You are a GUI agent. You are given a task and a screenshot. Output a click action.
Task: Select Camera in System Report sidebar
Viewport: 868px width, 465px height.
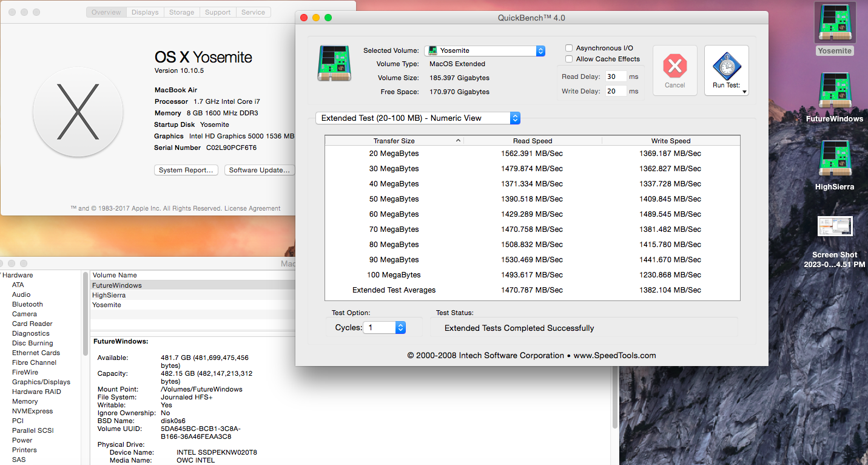pyautogui.click(x=24, y=314)
